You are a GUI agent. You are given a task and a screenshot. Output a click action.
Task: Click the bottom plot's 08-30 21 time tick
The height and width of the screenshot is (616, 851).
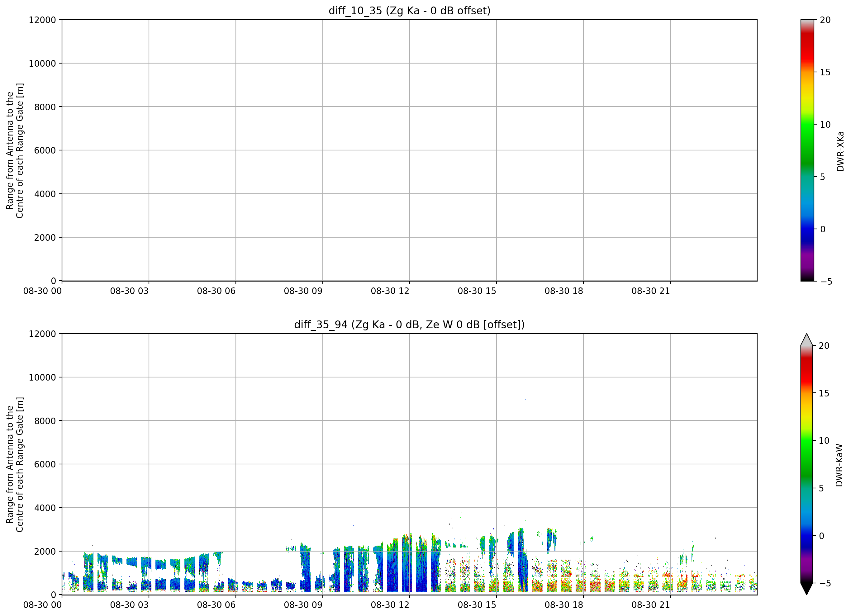click(651, 605)
